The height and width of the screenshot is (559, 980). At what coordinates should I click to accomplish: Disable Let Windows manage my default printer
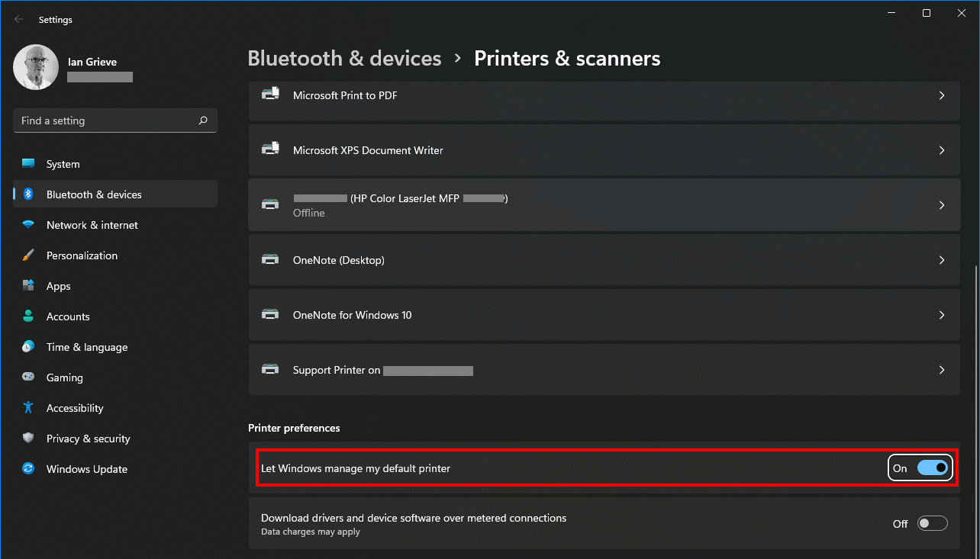pos(931,467)
